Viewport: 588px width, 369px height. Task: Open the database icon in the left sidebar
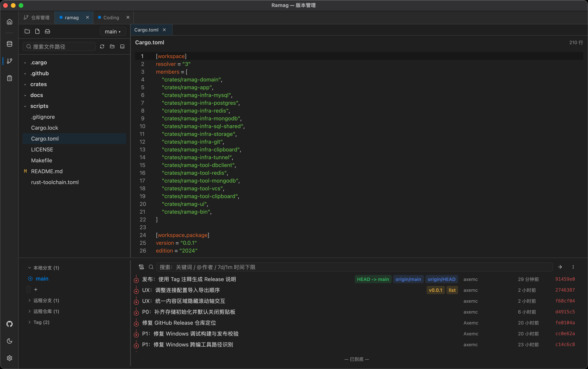click(9, 44)
